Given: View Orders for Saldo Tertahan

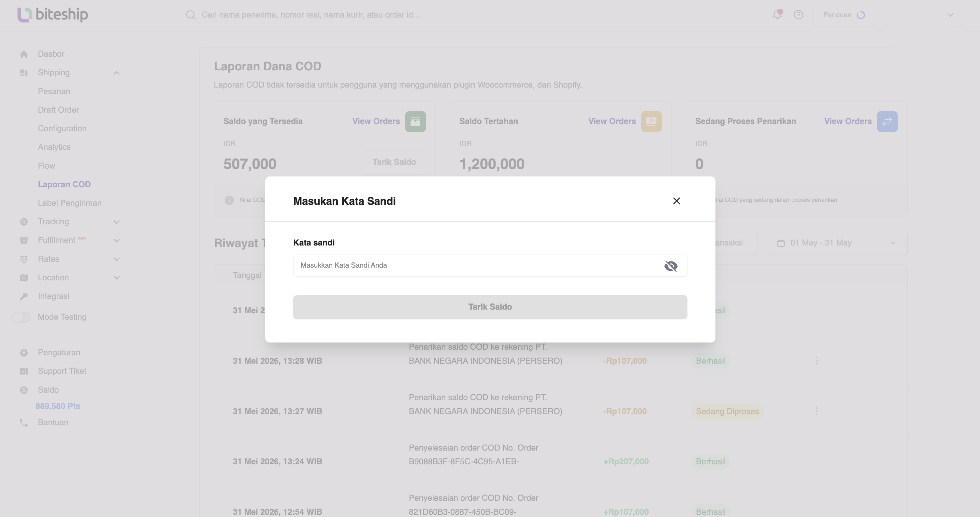Looking at the screenshot, I should tap(612, 121).
